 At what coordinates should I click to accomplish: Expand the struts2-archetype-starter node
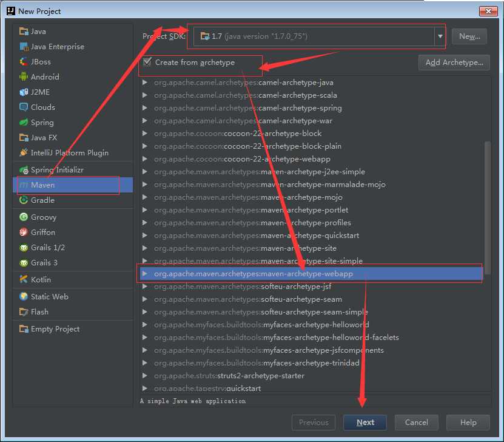click(x=144, y=375)
